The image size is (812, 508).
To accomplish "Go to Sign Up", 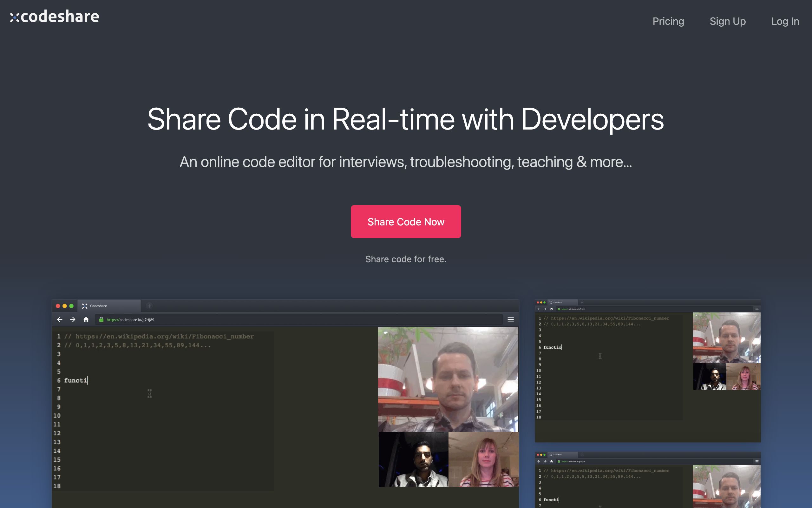I will [x=727, y=21].
